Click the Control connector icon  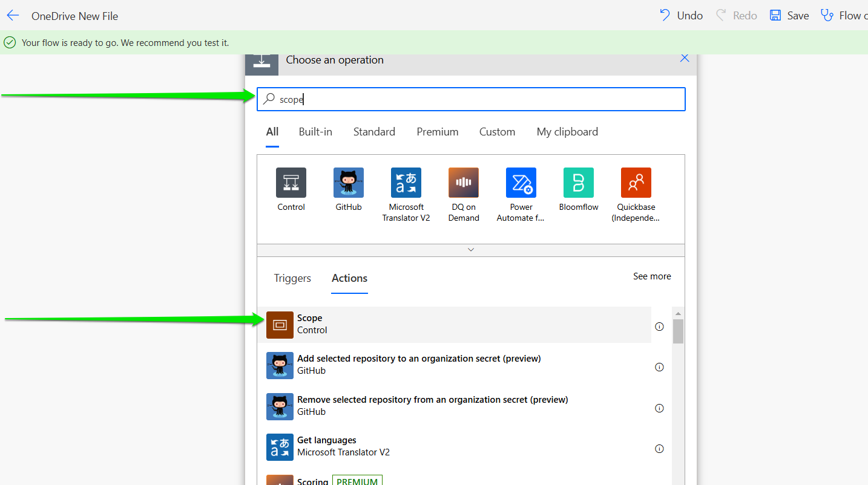click(291, 183)
